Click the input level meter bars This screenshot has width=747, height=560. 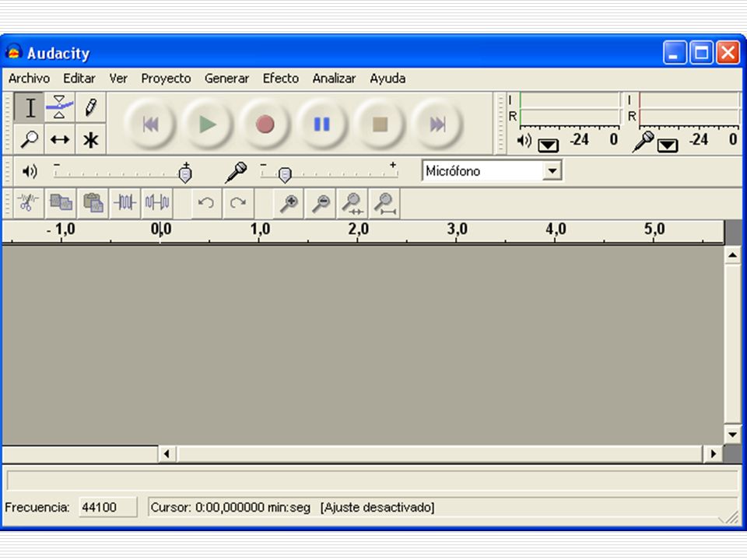pyautogui.click(x=689, y=109)
